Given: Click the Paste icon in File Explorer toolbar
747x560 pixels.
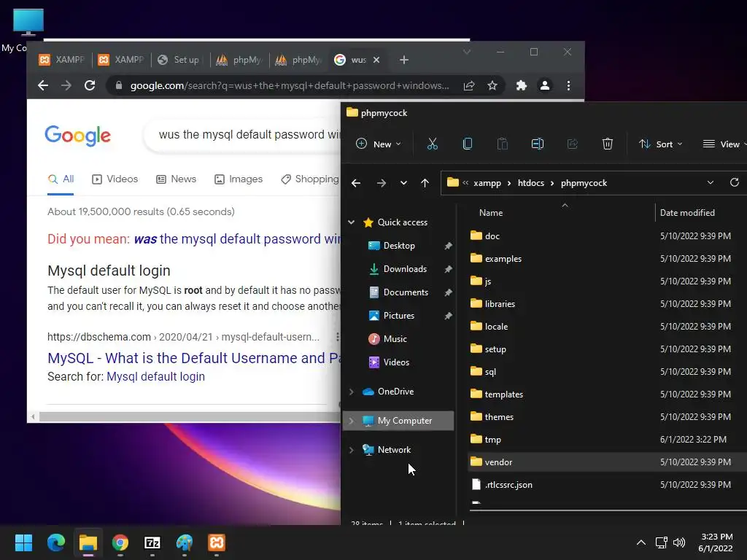Looking at the screenshot, I should [x=502, y=144].
